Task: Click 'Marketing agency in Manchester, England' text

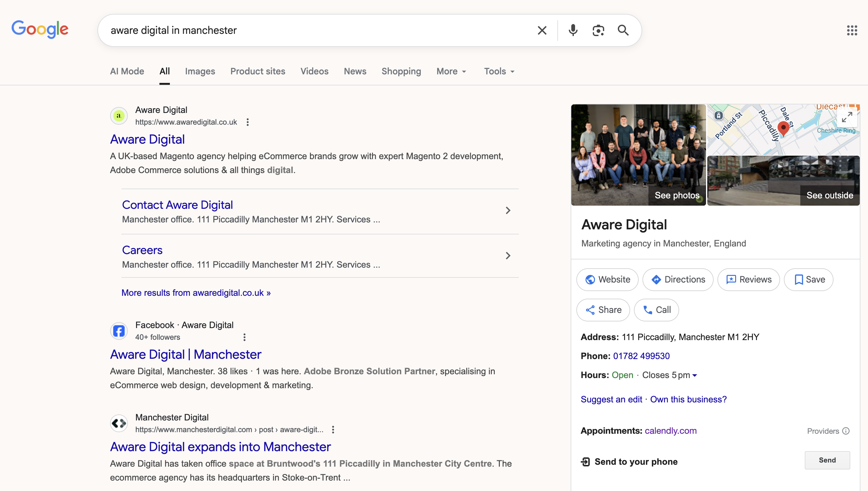Action: 663,243
